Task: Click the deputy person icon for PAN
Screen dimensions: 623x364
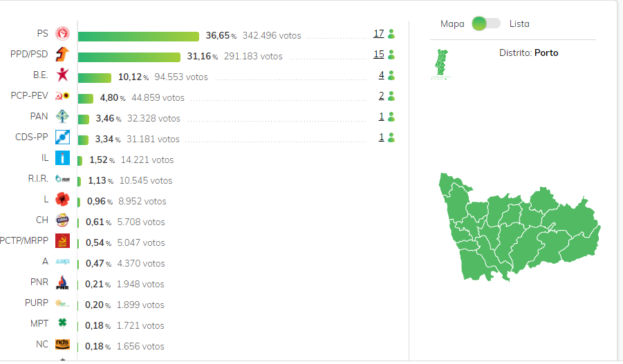Action: pyautogui.click(x=391, y=117)
